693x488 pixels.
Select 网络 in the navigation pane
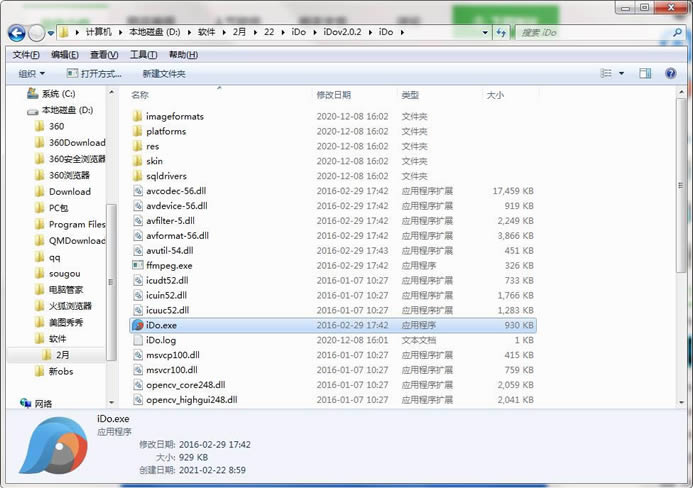point(36,403)
